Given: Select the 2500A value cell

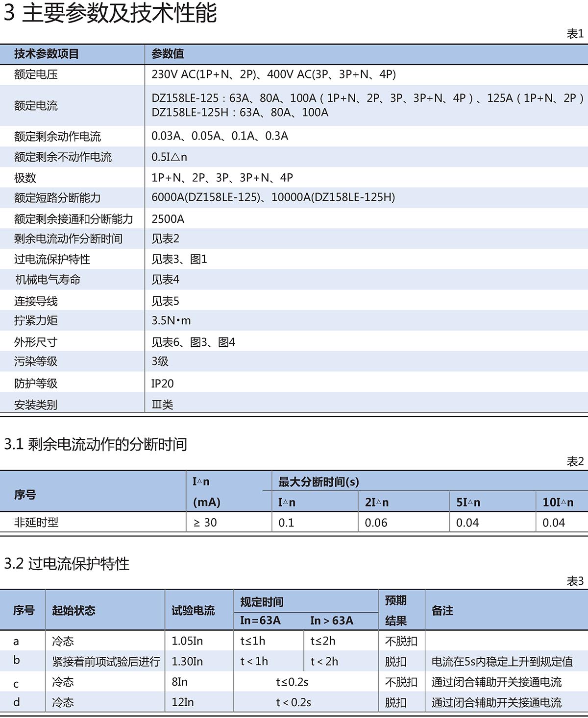Looking at the screenshot, I should point(168,219).
